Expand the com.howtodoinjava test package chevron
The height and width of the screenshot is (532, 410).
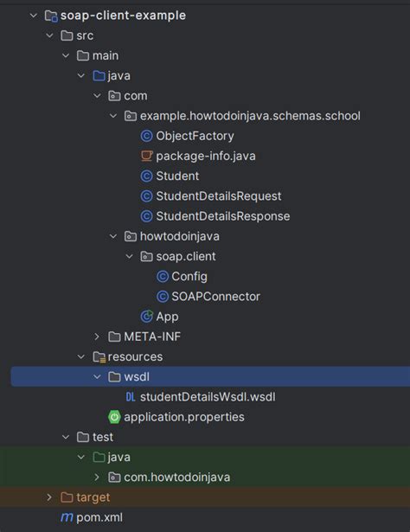[x=97, y=478]
